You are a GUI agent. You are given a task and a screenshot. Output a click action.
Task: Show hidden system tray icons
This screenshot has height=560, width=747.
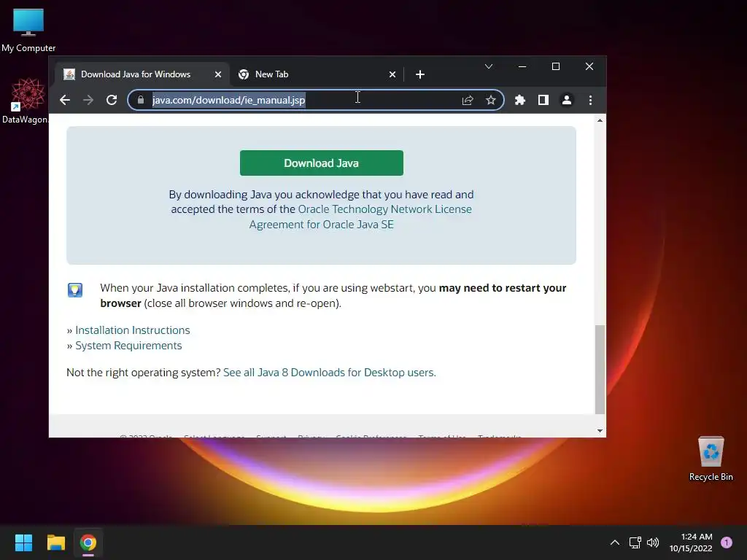coord(614,542)
